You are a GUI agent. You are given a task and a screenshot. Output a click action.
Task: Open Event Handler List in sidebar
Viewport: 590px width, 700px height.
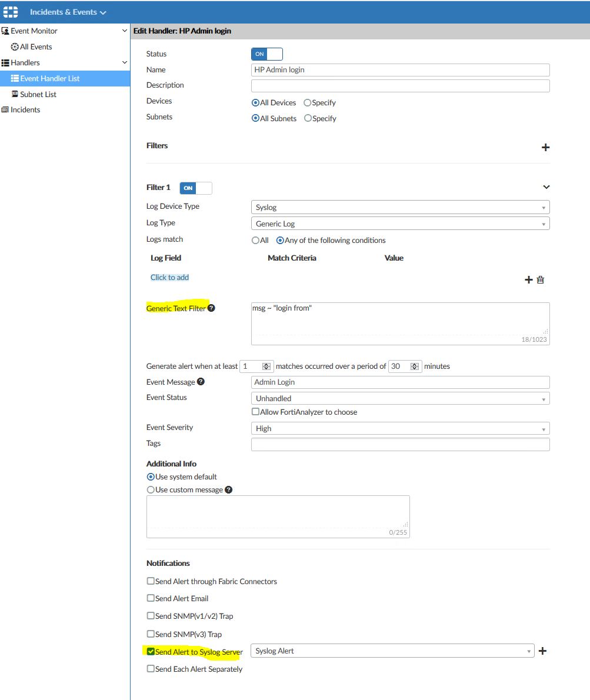pyautogui.click(x=49, y=79)
